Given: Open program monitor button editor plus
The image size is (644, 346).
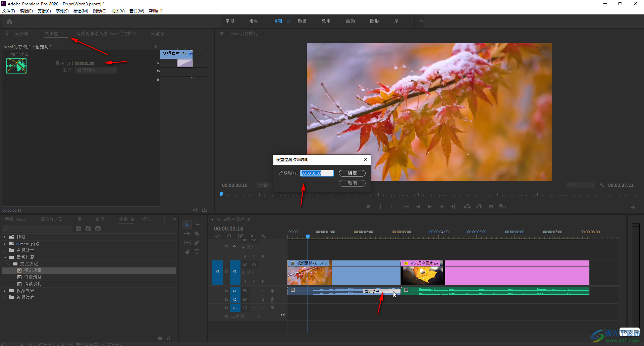Looking at the screenshot, I should pos(633,207).
